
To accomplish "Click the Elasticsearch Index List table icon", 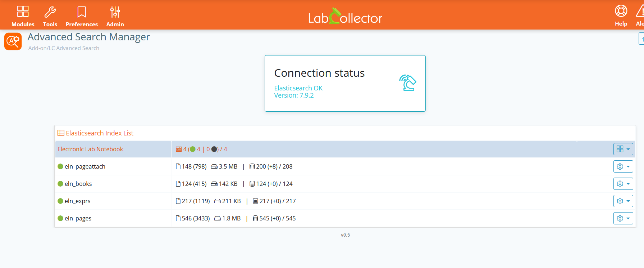I will (61, 133).
